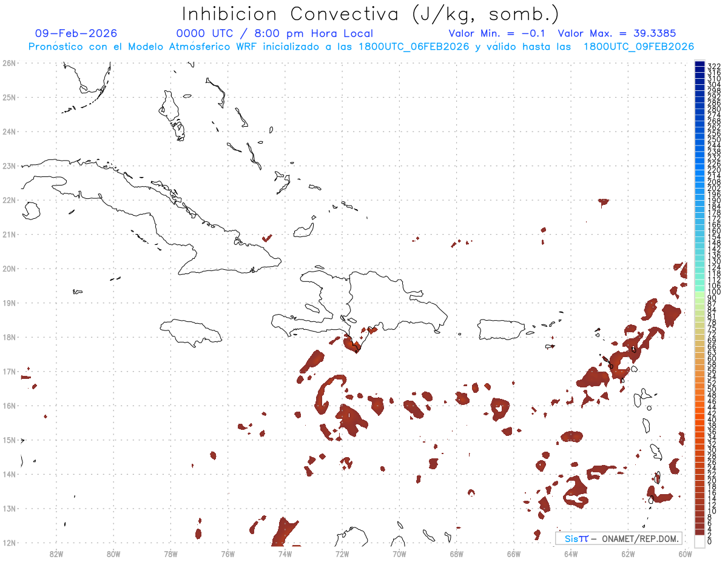Screen dimensions: 728x562
Task: Click the "ONAMET/REP.DOM." credit box
Action: tap(618, 538)
